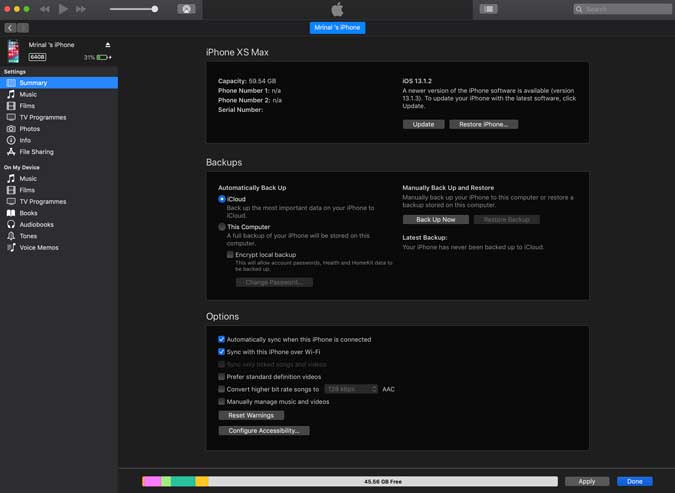This screenshot has width=675, height=493.
Task: Skip to the next track
Action: tap(81, 9)
